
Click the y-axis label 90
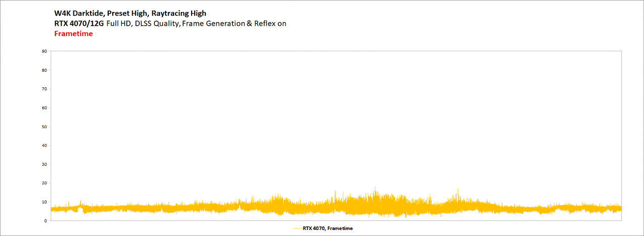point(45,51)
